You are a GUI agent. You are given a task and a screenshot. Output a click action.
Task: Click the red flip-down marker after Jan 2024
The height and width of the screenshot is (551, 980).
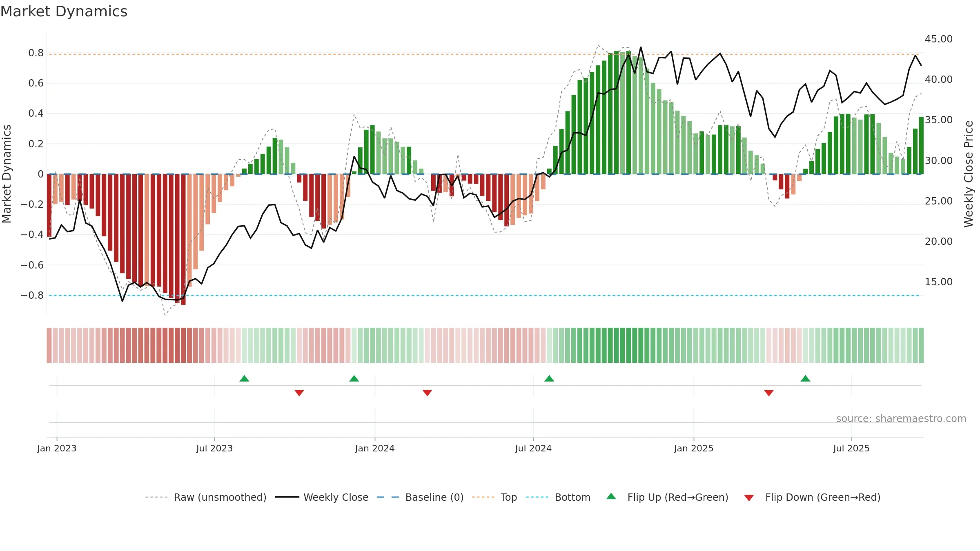point(427,393)
